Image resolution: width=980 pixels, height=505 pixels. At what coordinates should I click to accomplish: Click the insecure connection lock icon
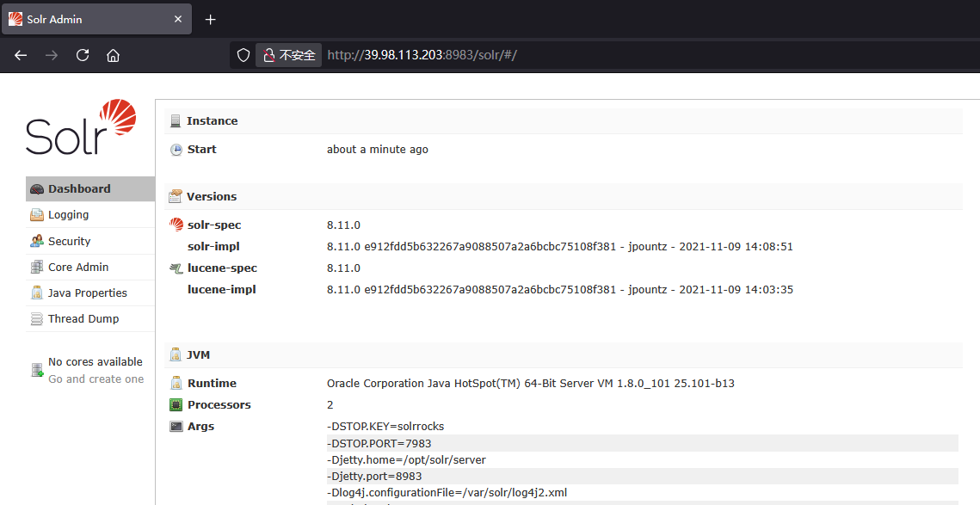268,55
